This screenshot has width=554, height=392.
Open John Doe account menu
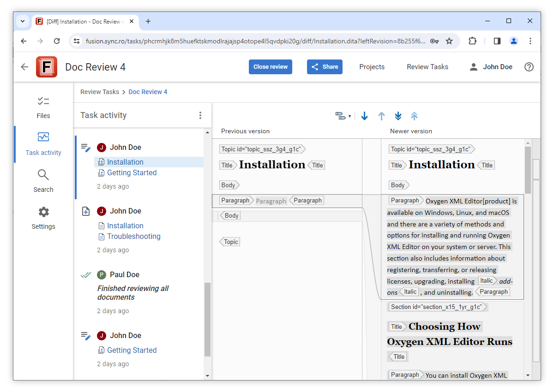tap(491, 67)
